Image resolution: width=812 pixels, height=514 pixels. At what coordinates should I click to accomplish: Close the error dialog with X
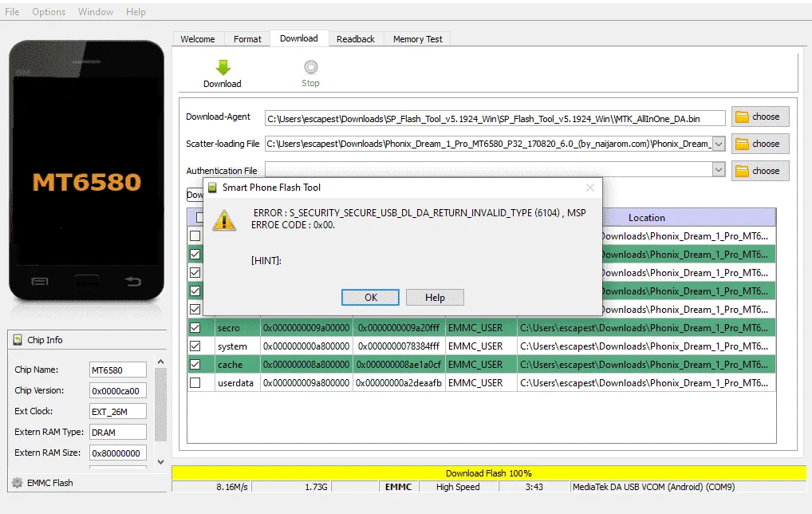pyautogui.click(x=589, y=188)
